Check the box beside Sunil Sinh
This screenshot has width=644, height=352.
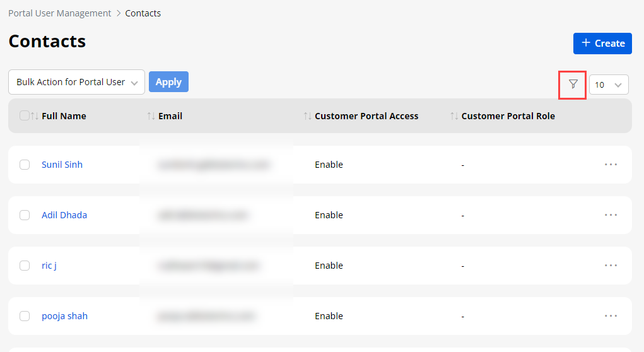tap(25, 165)
